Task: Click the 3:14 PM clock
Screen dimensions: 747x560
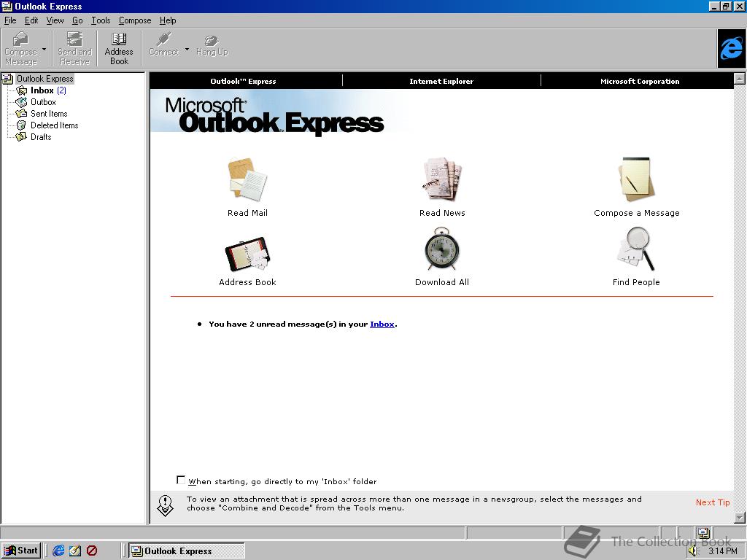Action: click(723, 551)
